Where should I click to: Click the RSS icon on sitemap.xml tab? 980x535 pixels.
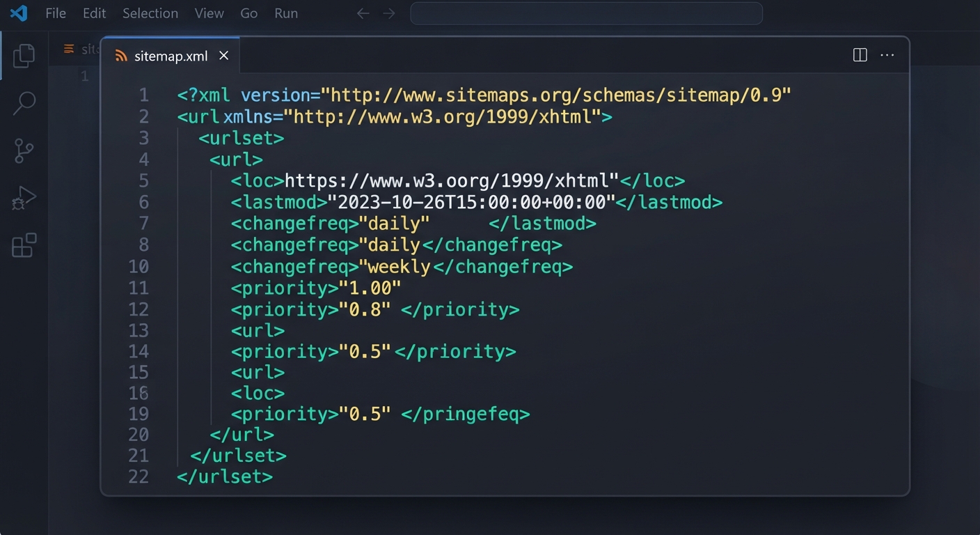coord(121,56)
